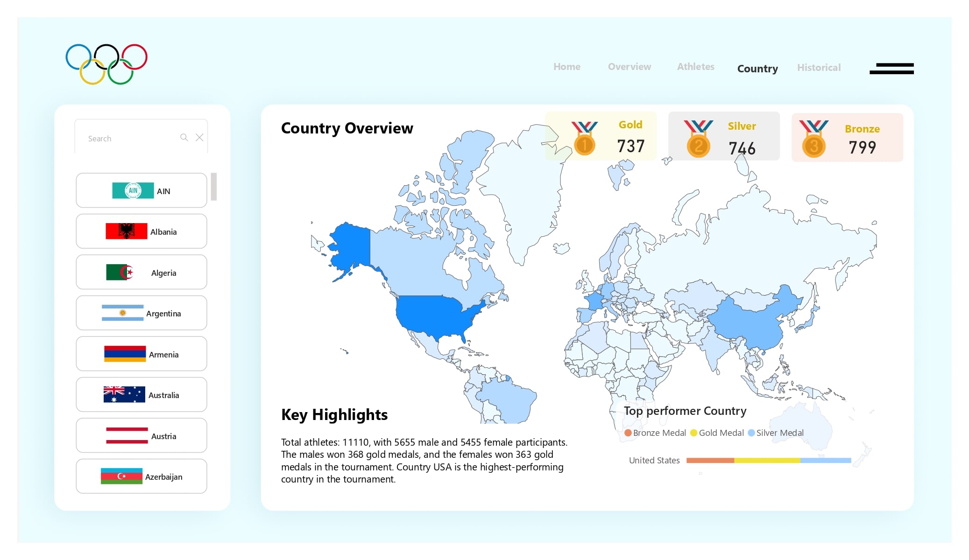This screenshot has height=560, width=969.
Task: Click the Bronze count 799
Action: [x=862, y=147]
